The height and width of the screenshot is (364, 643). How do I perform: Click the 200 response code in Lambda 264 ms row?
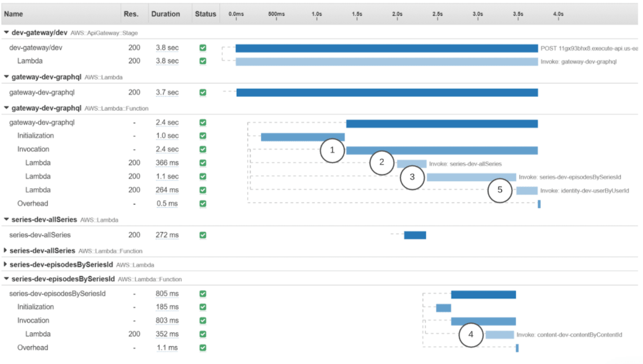[134, 190]
